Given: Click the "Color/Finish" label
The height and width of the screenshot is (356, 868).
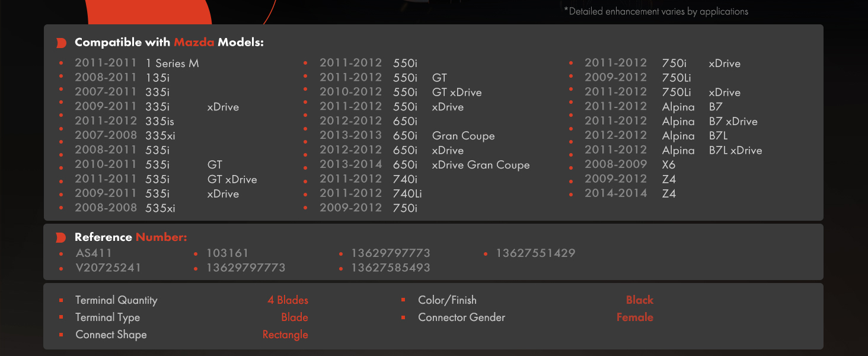Looking at the screenshot, I should coord(447,300).
